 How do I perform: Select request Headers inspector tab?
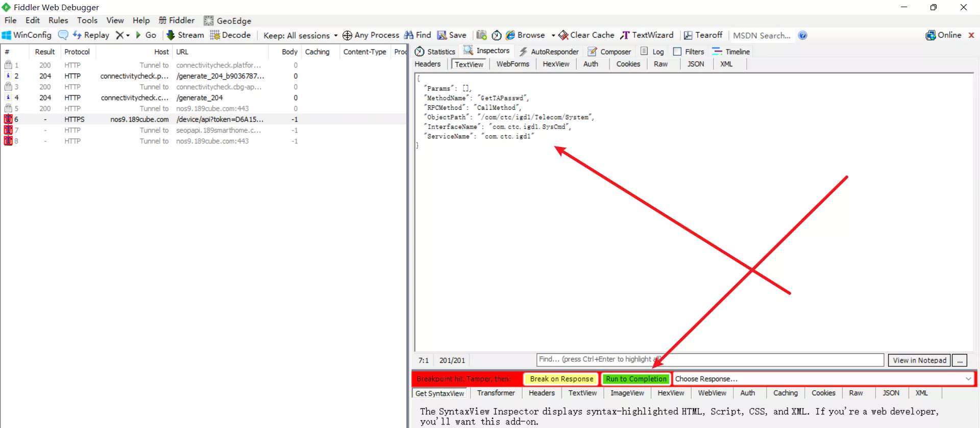click(x=428, y=64)
